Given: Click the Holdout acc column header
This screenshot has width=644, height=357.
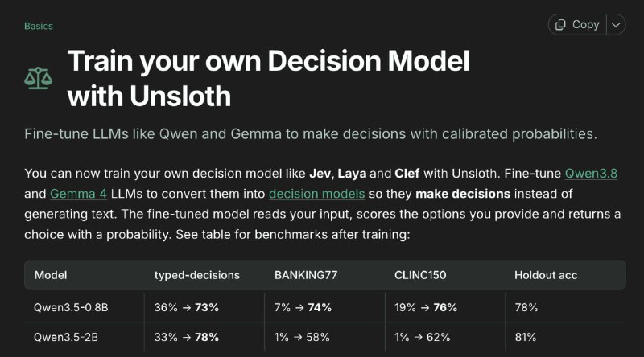Looking at the screenshot, I should click(546, 275).
